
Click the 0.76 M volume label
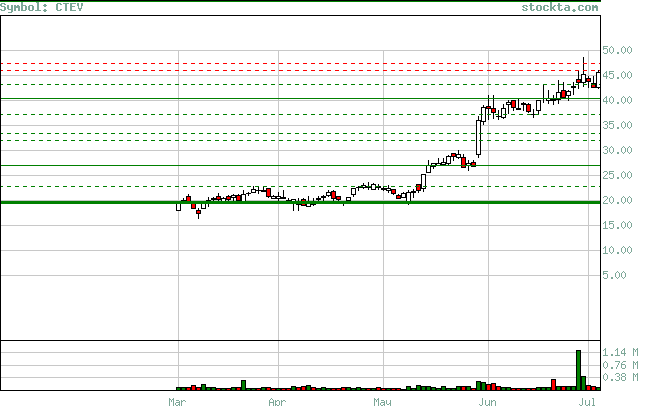tap(620, 365)
